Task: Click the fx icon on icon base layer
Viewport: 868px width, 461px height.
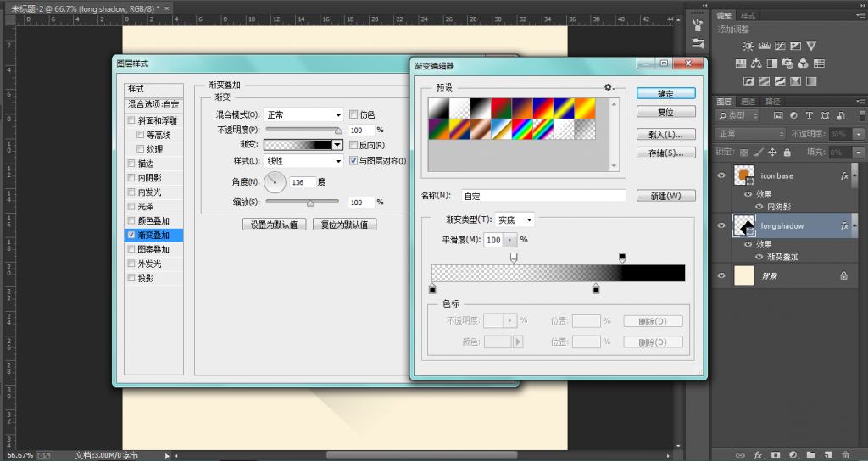Action: 844,176
